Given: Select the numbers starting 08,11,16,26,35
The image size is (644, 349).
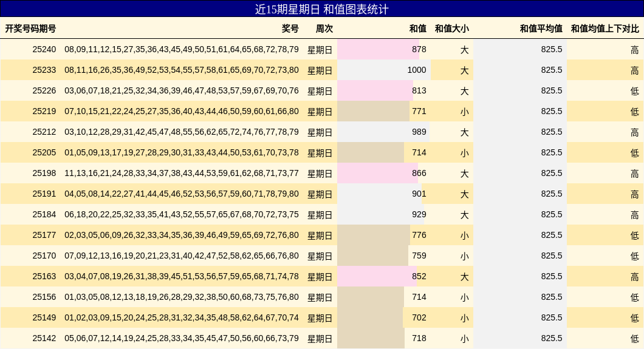Looking at the screenshot, I should [x=182, y=70].
